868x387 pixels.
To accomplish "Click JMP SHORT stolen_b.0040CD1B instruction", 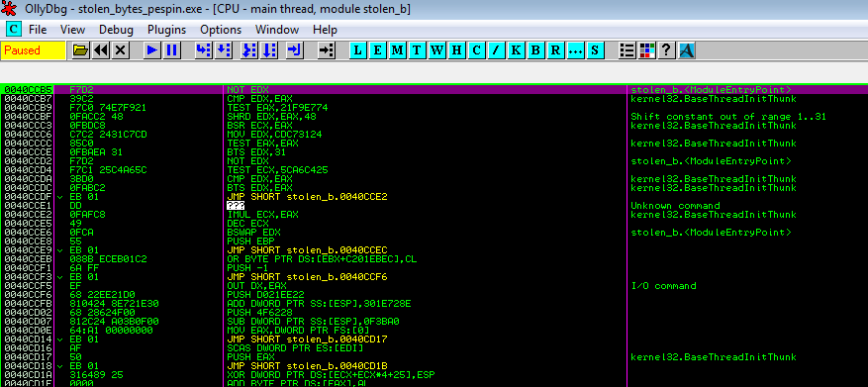I will pyautogui.click(x=307, y=366).
